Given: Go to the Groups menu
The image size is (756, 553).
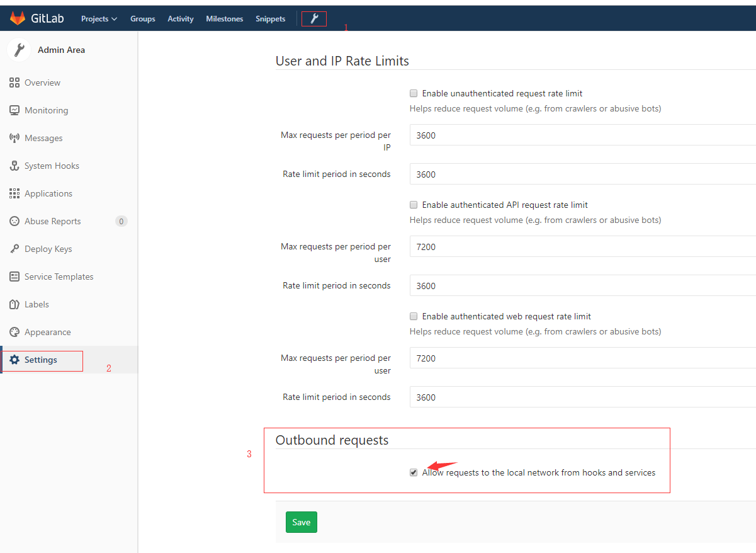Looking at the screenshot, I should pyautogui.click(x=142, y=18).
